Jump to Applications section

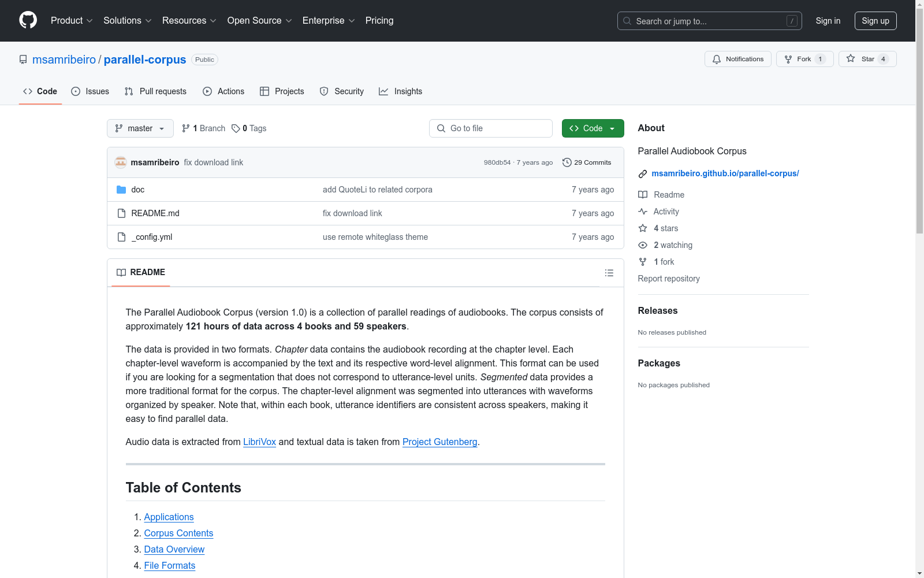[x=169, y=517]
